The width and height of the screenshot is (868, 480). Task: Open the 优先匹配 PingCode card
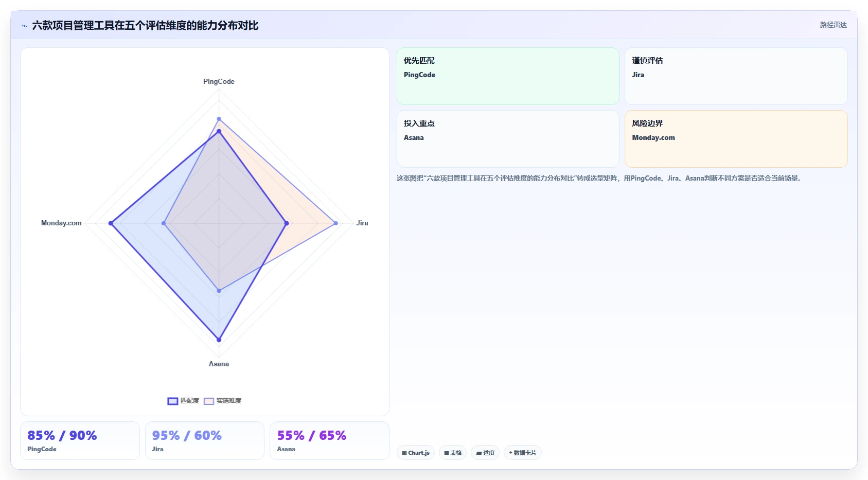(508, 76)
